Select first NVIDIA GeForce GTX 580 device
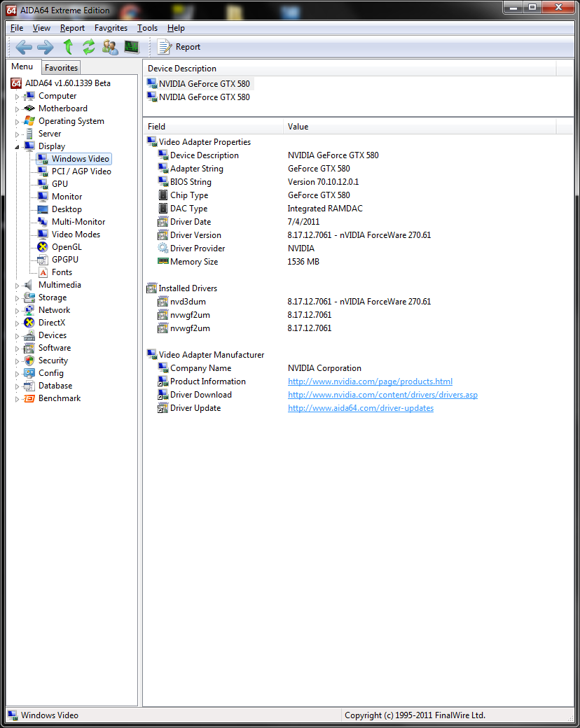580x728 pixels. pyautogui.click(x=199, y=83)
